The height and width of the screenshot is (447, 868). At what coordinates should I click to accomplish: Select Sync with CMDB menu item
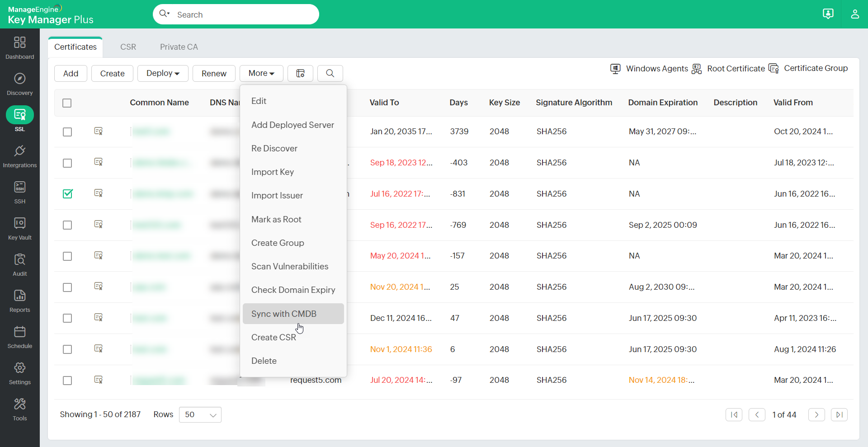(x=293, y=314)
